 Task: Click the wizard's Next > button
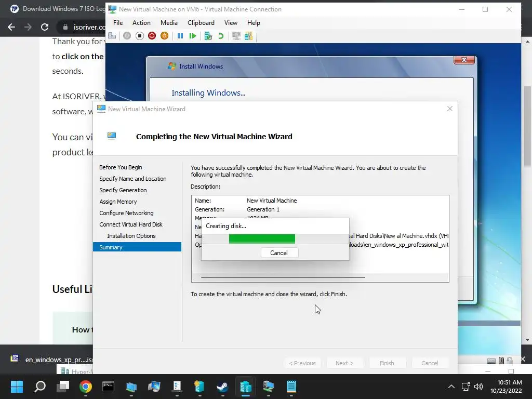coord(344,363)
